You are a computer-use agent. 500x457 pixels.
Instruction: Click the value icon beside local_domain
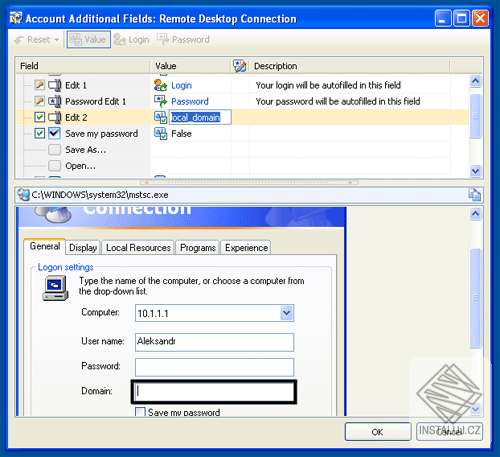pyautogui.click(x=160, y=117)
